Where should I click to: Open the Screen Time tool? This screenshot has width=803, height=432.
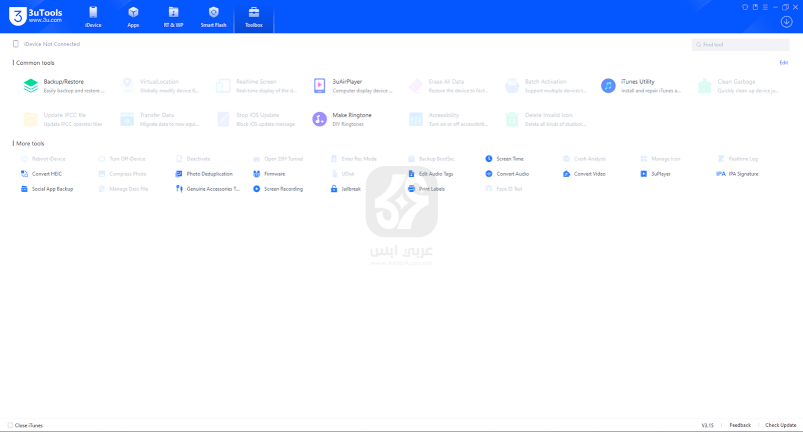(504, 159)
